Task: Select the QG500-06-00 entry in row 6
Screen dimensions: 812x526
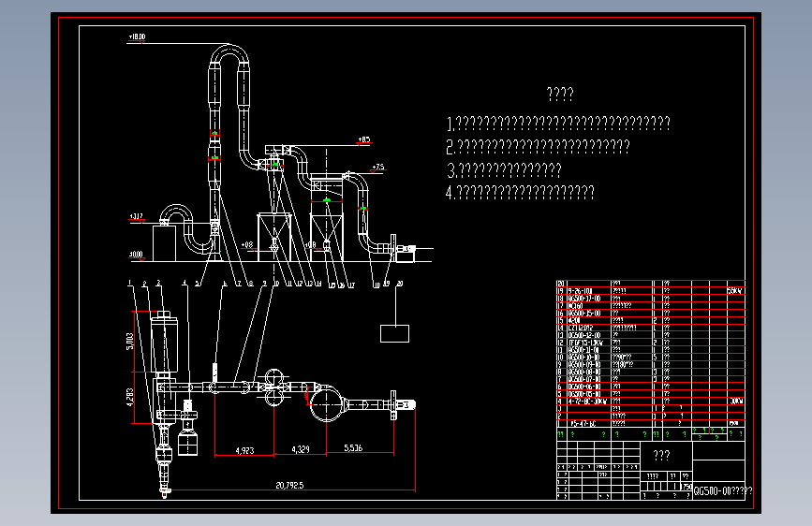Action: (584, 387)
